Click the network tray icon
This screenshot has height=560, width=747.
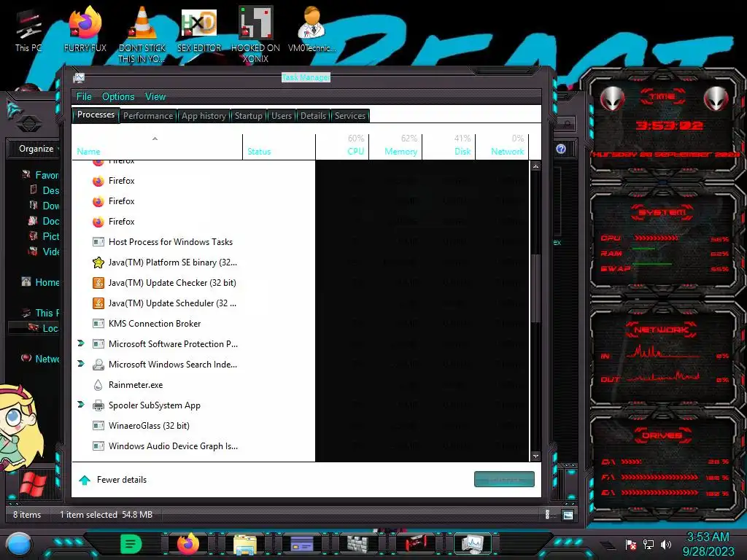pos(649,544)
